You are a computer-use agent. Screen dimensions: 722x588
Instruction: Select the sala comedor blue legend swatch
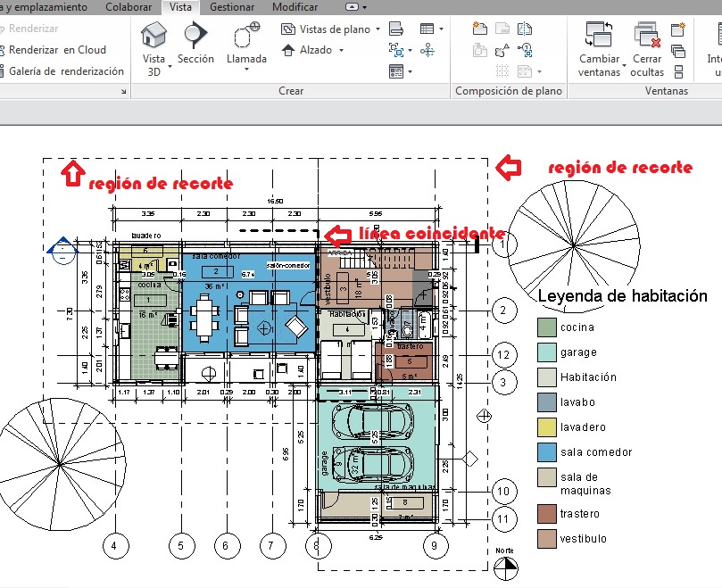[546, 451]
